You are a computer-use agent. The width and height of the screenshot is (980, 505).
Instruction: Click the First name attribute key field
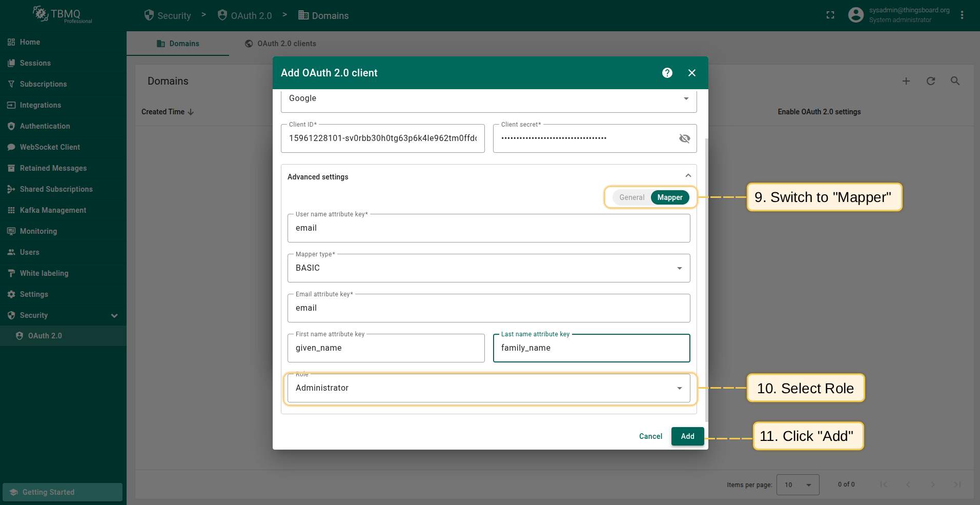click(x=385, y=348)
